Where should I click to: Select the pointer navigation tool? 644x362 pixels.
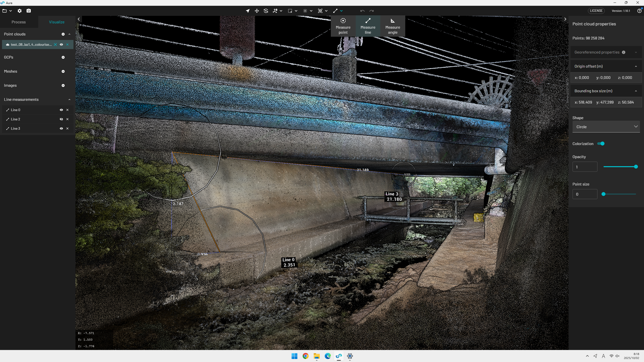coord(248,11)
